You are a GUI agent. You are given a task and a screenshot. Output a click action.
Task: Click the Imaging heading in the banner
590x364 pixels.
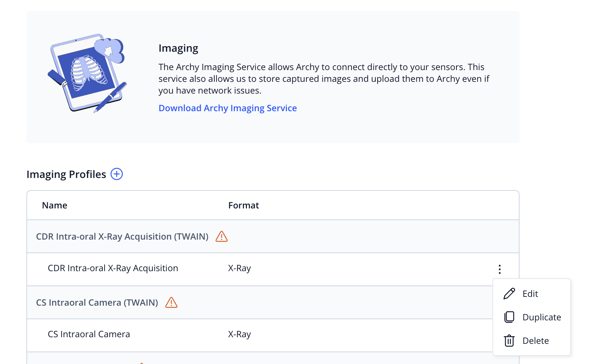pos(178,48)
